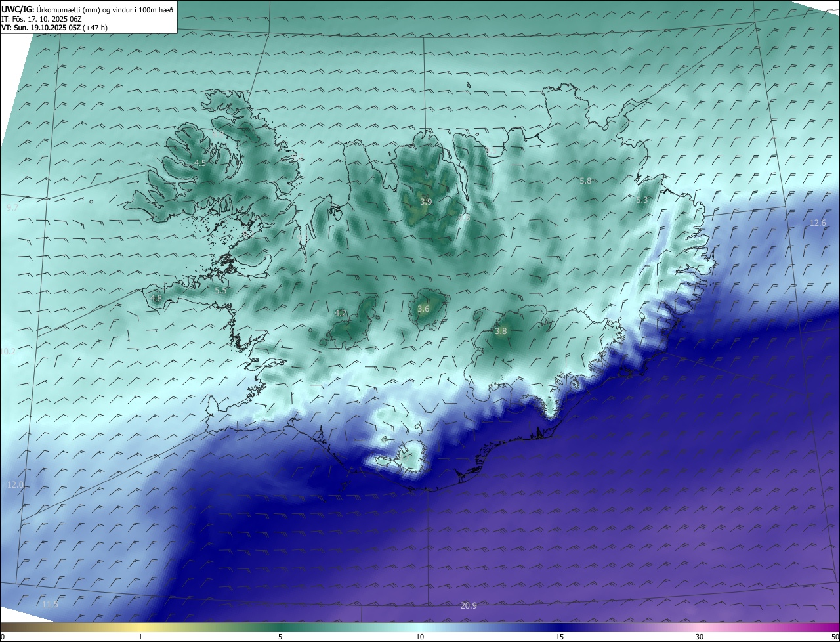Click the 12.0 value over the southwest sea
Screen dimensions: 840x642
[x=15, y=484]
